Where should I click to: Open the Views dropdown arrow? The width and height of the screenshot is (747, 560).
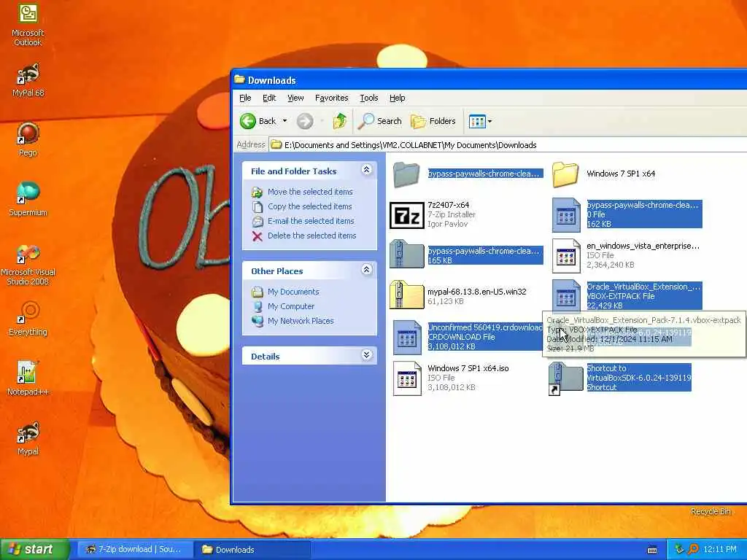489,121
